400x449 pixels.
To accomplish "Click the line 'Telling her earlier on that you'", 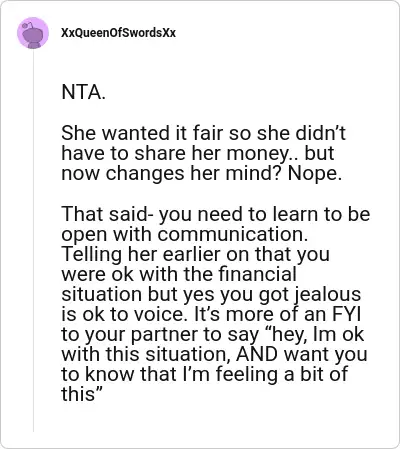I will (x=196, y=254).
